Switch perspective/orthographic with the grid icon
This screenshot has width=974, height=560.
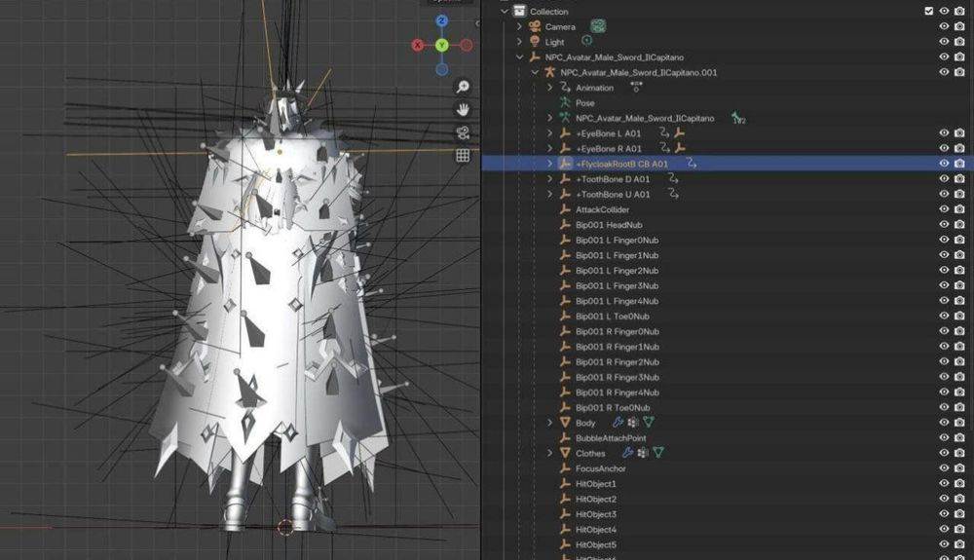pos(463,156)
